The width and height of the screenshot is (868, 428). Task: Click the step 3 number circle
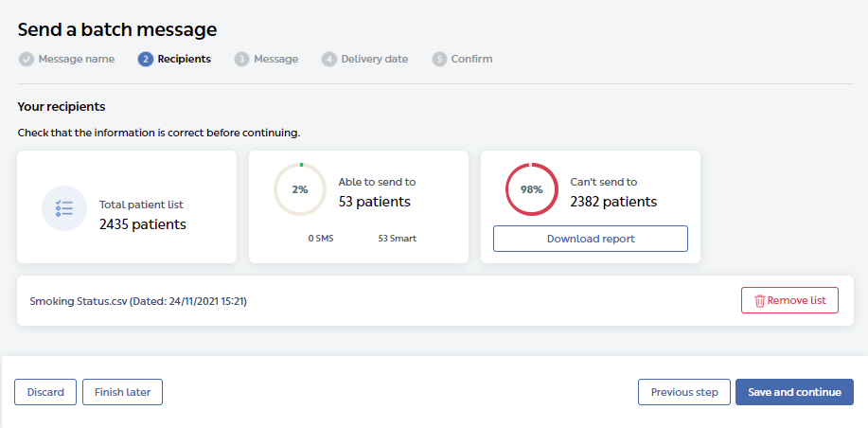241,59
